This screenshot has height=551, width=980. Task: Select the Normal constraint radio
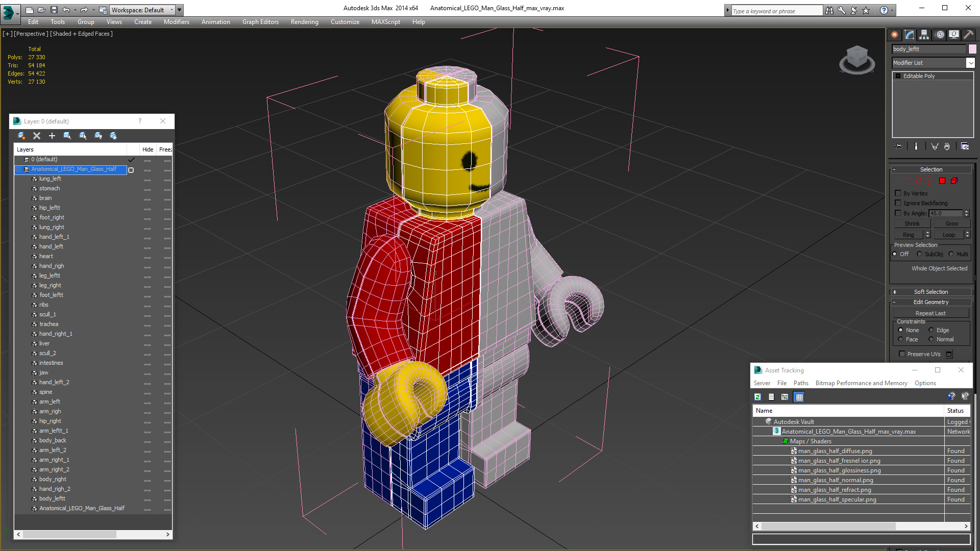tap(931, 339)
